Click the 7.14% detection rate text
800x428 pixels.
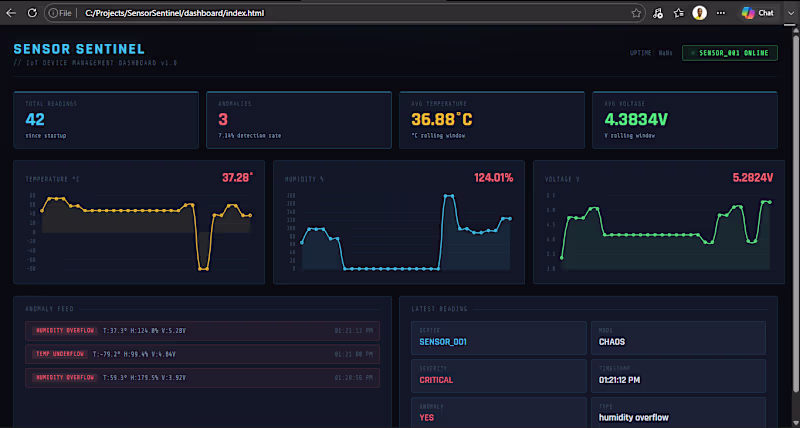pyautogui.click(x=249, y=136)
